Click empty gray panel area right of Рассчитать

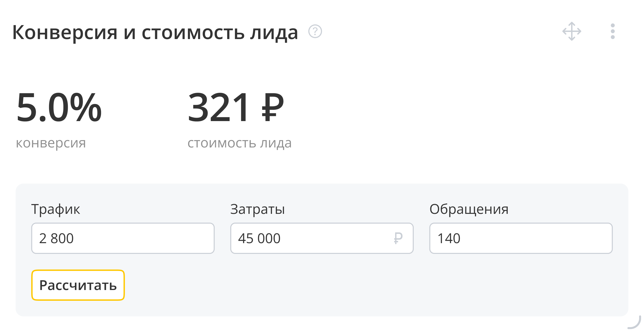pyautogui.click(x=350, y=285)
